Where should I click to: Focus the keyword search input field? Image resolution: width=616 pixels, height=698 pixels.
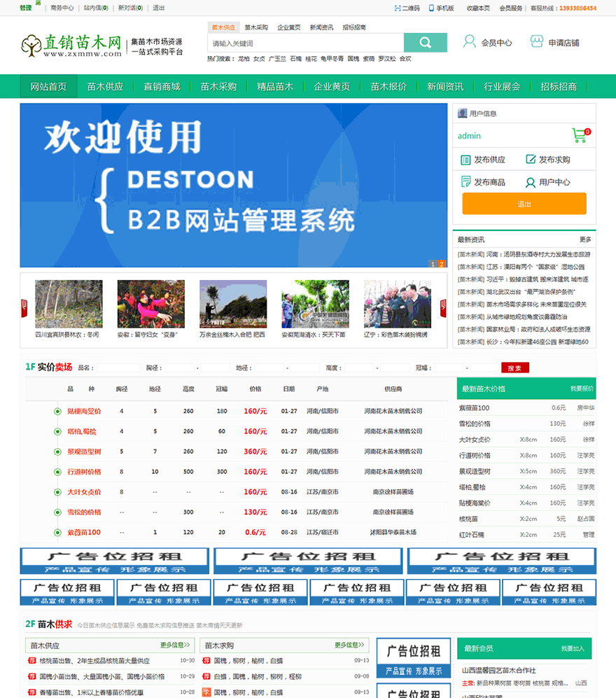click(x=306, y=43)
